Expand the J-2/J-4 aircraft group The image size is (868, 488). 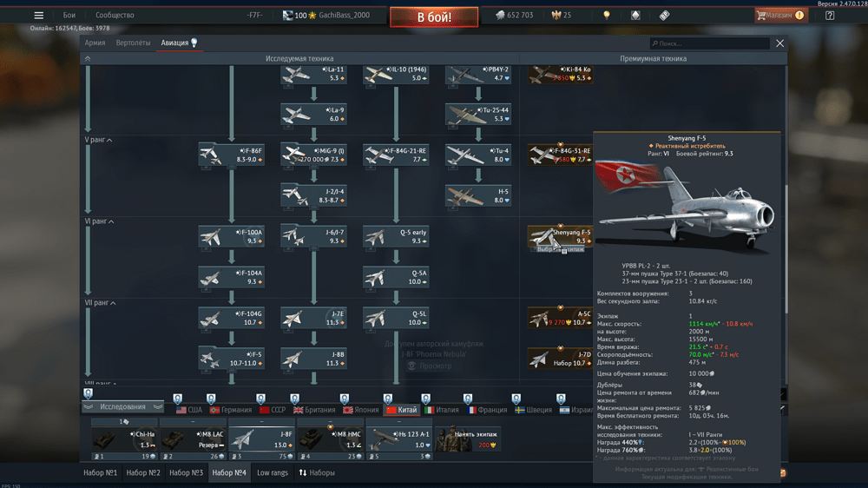click(313, 195)
